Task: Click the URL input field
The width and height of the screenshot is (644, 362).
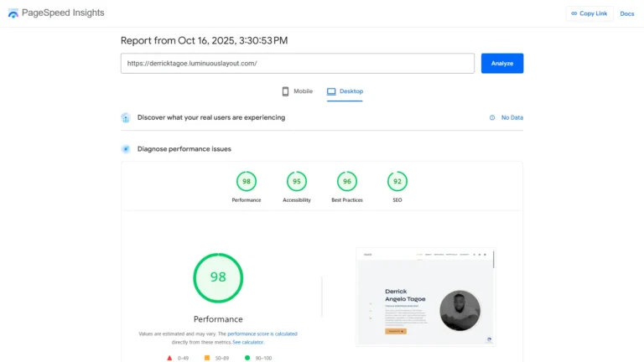Action: tap(297, 64)
